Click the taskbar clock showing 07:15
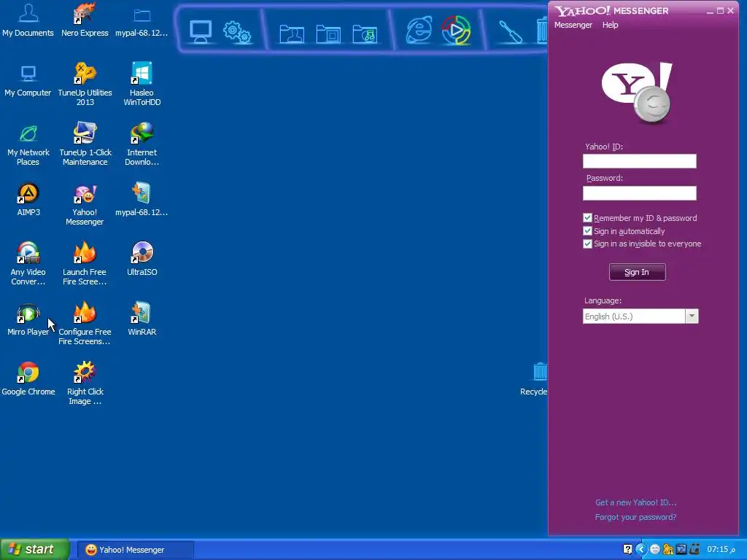The image size is (747, 560). tap(721, 550)
